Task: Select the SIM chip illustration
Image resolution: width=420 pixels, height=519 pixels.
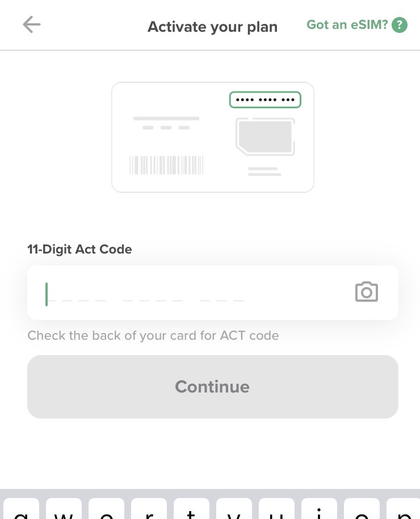Action: [264, 136]
